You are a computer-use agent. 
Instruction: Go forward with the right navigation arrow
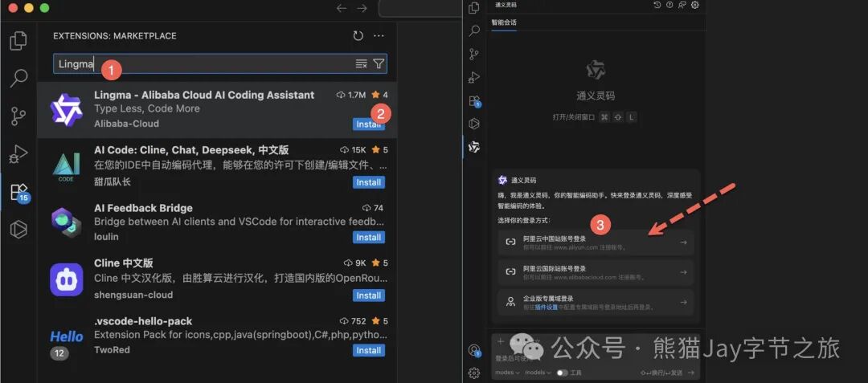click(362, 8)
